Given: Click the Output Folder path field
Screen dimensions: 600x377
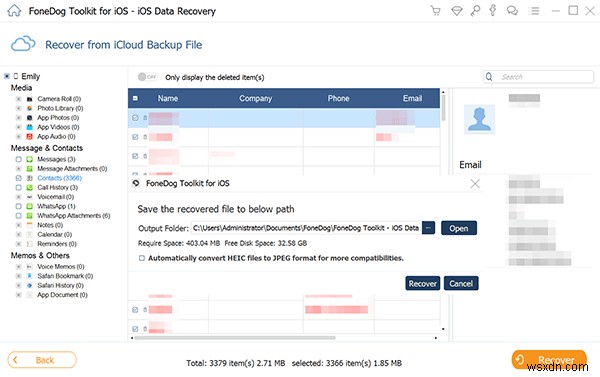Looking at the screenshot, I should pyautogui.click(x=306, y=228).
